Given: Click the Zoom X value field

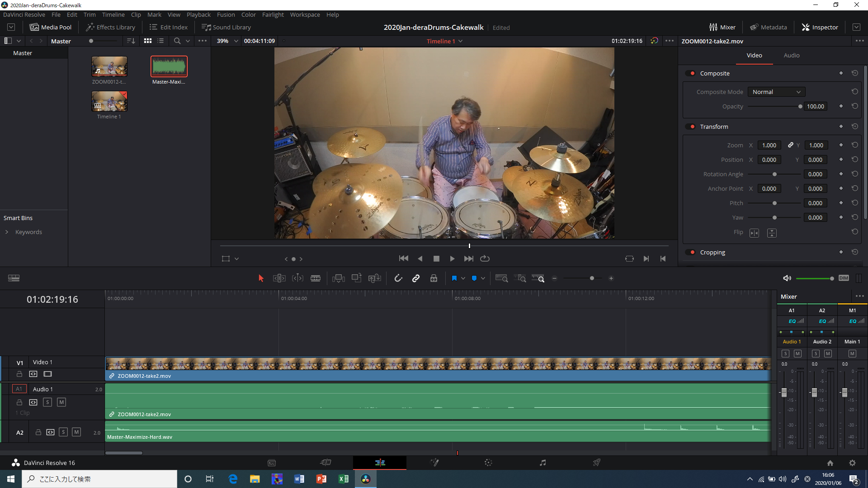Looking at the screenshot, I should pyautogui.click(x=769, y=145).
